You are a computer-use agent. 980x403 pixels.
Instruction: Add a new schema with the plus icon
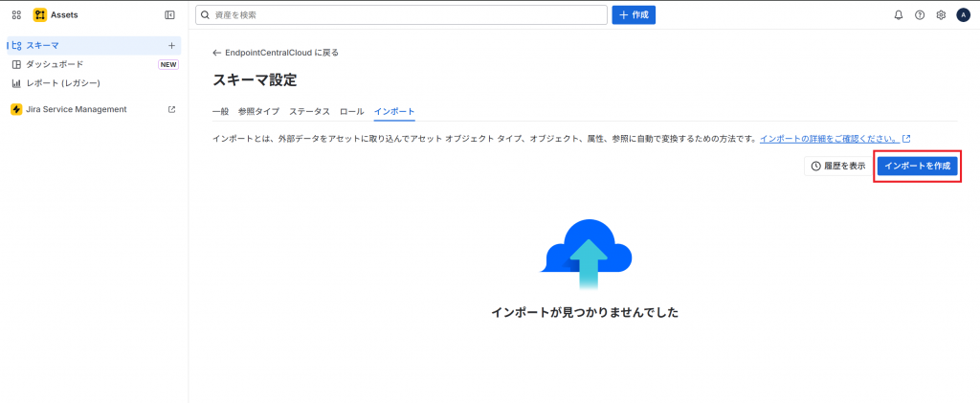click(x=171, y=45)
